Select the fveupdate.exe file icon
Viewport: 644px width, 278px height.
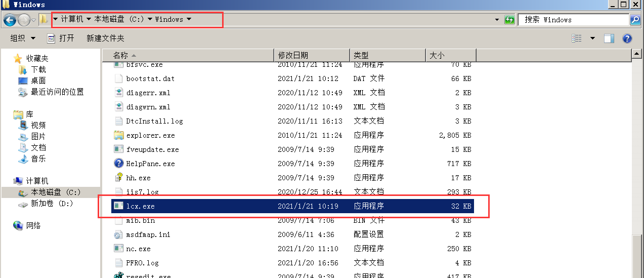pos(118,149)
